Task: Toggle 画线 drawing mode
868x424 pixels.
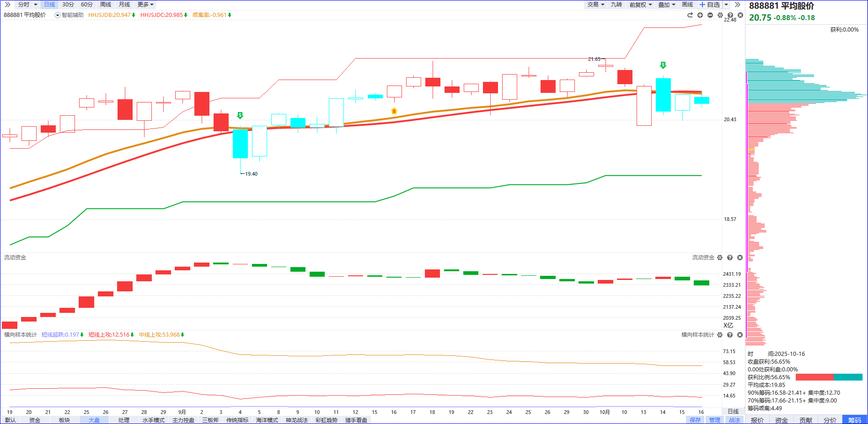Action: (x=687, y=5)
